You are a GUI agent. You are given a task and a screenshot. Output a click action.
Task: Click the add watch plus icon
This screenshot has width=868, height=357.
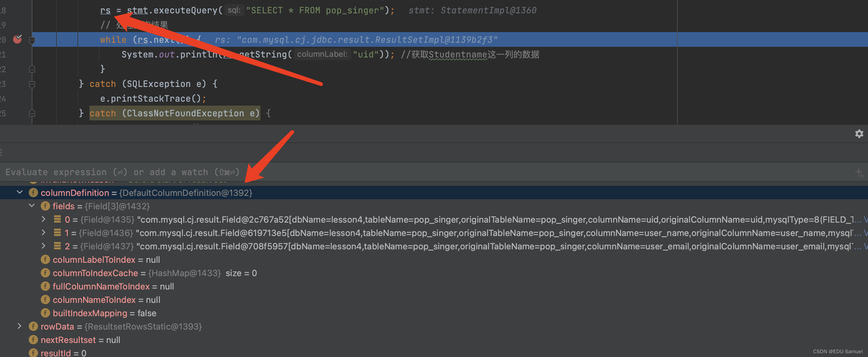pos(859,173)
